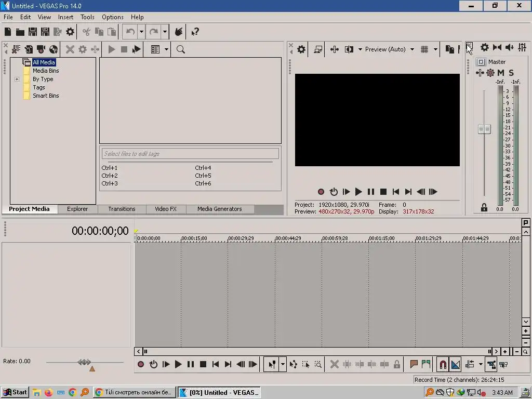
Task: Cut selection with the scissors icon
Action: click(x=87, y=32)
